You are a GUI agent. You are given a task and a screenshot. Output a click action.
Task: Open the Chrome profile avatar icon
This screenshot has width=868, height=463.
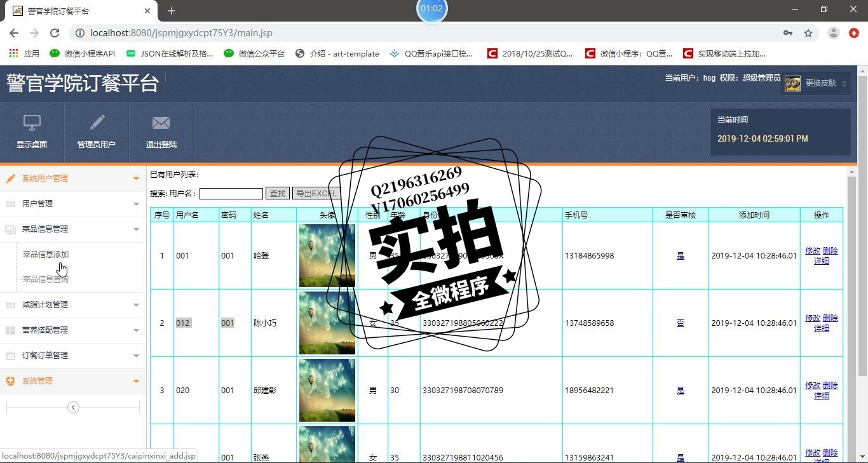[x=834, y=33]
